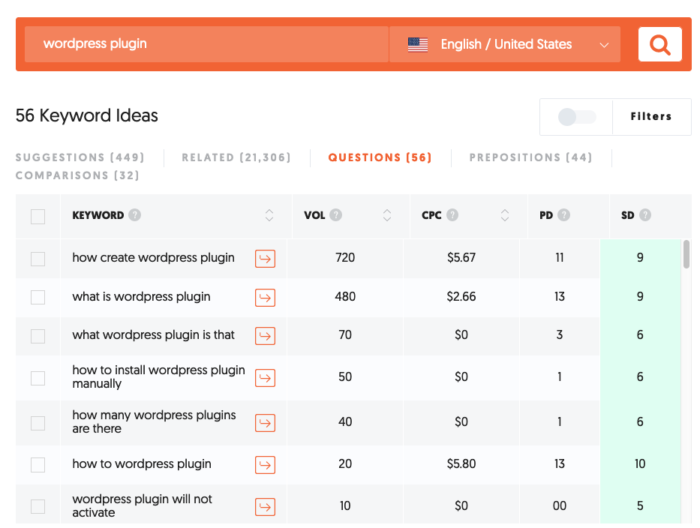The image size is (700, 528).
Task: Check the box for 'how create wordpress plugin'
Action: coord(38,258)
